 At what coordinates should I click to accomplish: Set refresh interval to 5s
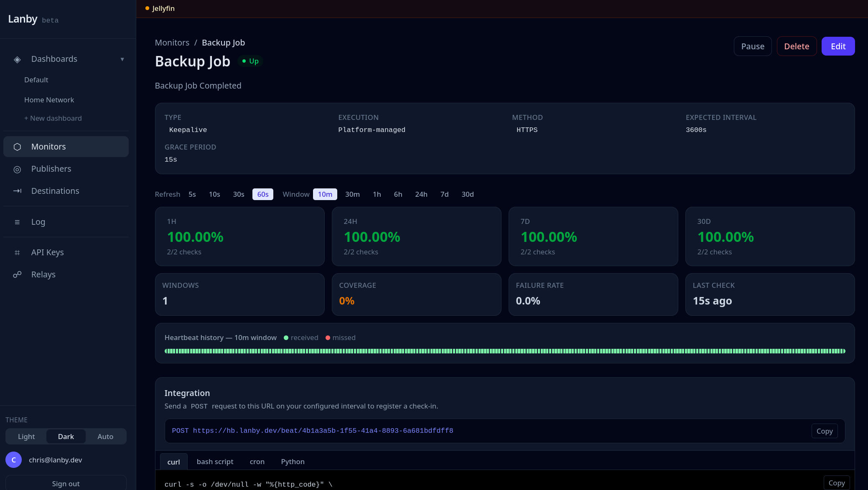[x=192, y=194]
